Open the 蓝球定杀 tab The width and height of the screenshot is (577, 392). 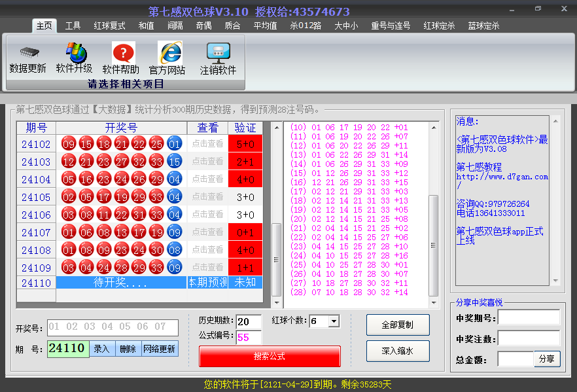pyautogui.click(x=483, y=26)
